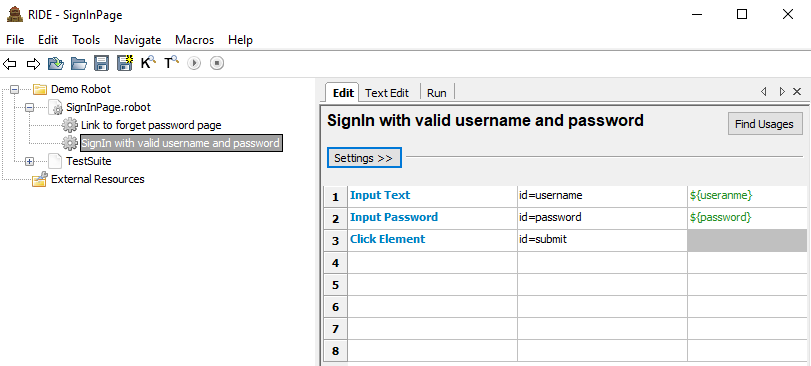
Task: Open the Search Tests T icon
Action: click(171, 63)
